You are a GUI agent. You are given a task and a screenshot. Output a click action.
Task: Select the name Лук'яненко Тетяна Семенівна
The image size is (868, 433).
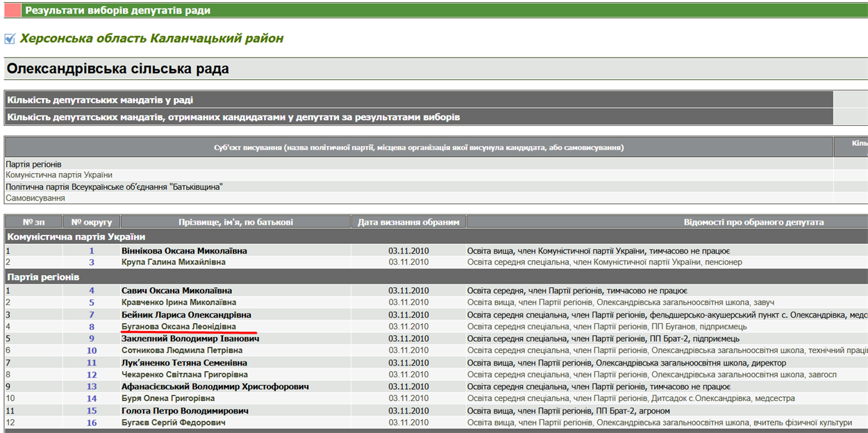point(184,363)
